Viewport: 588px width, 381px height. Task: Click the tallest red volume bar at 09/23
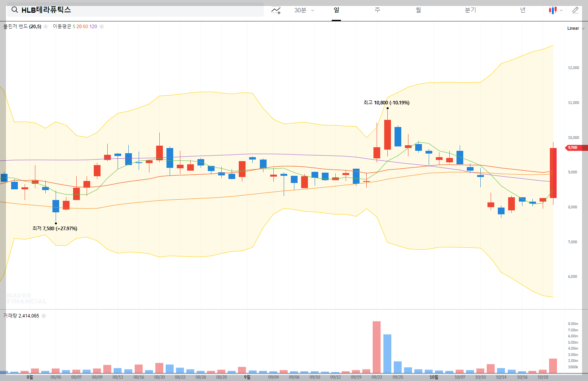377,347
